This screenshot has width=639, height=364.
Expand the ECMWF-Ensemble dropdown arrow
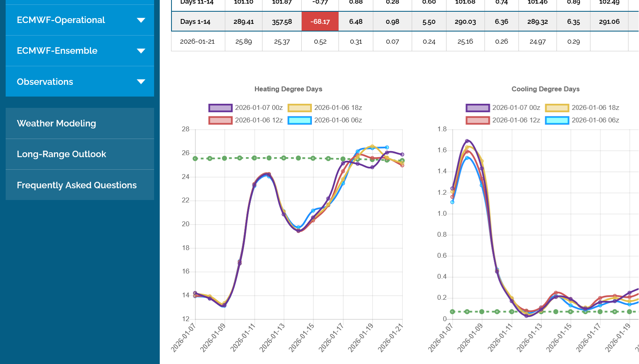click(141, 51)
